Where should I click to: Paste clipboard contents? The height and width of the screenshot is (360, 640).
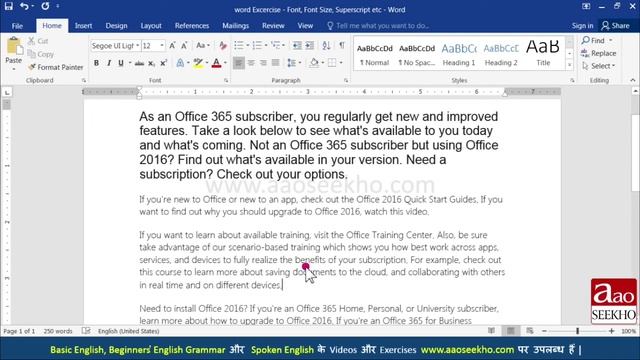pyautogui.click(x=13, y=49)
